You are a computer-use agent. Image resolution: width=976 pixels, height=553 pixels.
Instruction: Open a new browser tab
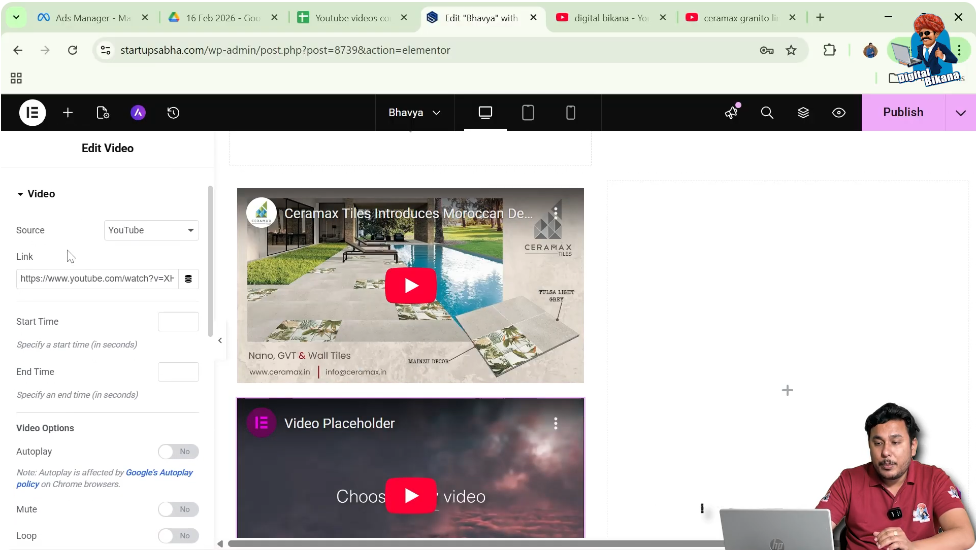coord(820,17)
